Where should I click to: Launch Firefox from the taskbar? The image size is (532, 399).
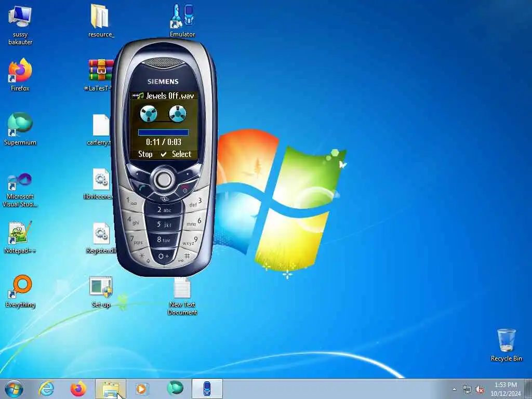78,389
